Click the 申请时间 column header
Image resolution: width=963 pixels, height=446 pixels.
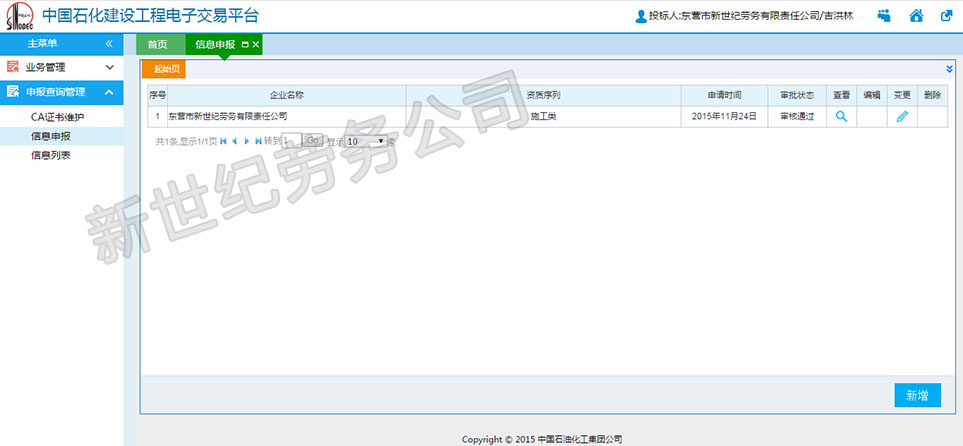724,95
